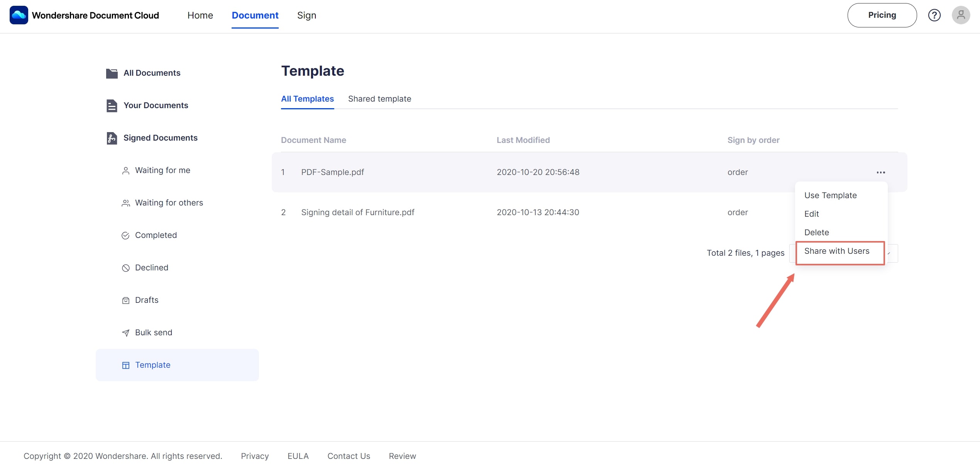Click the Bulk send paper plane icon

pos(126,333)
